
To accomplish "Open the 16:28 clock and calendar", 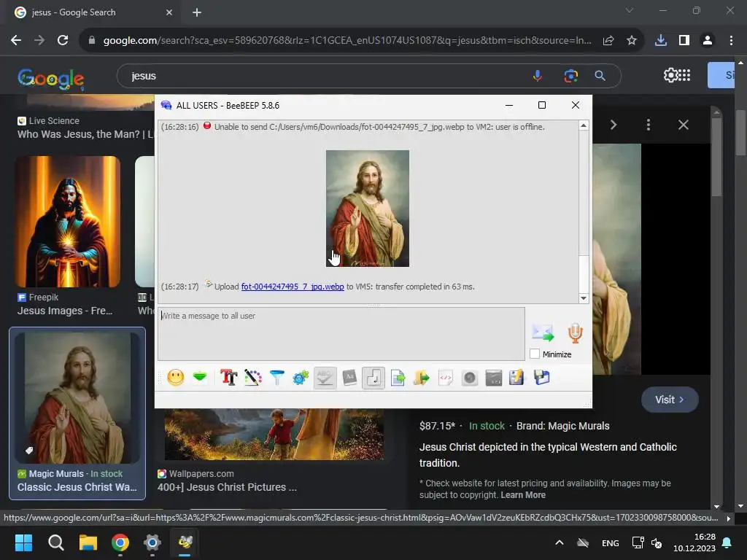I will [x=694, y=542].
